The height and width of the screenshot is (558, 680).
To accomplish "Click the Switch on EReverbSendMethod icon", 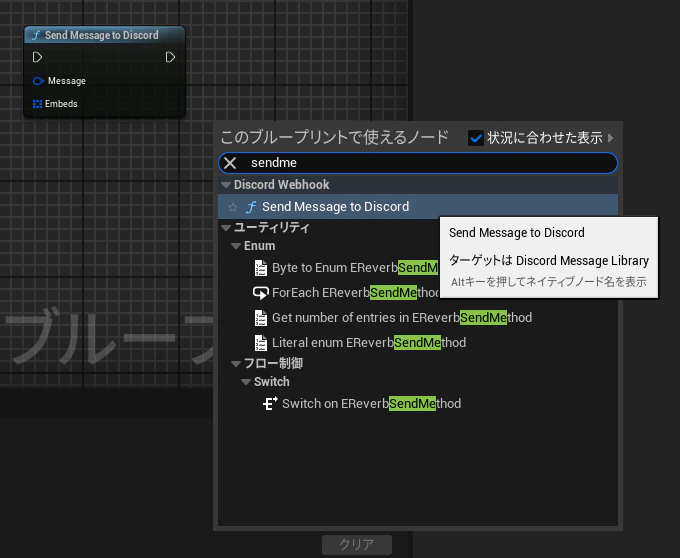I will click(x=270, y=404).
